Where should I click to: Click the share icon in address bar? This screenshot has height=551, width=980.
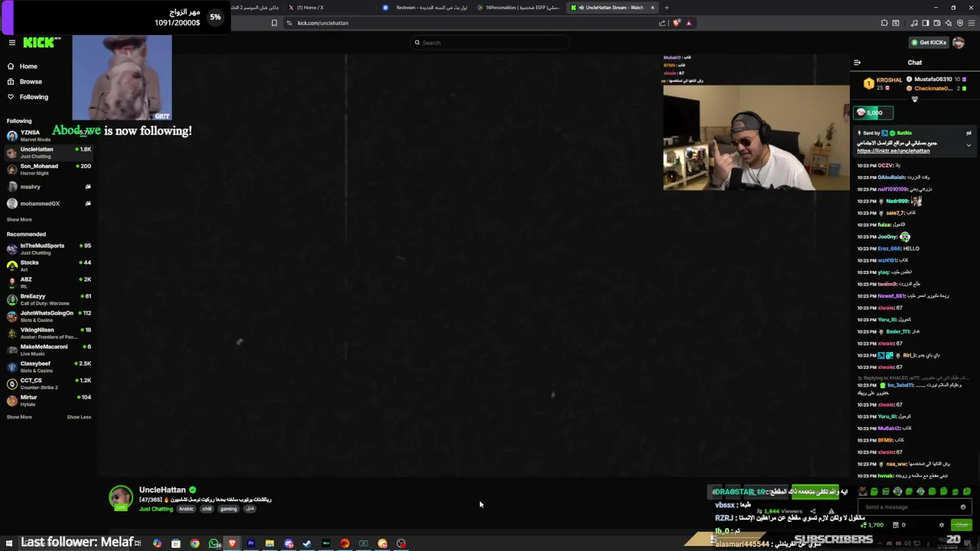coord(661,23)
